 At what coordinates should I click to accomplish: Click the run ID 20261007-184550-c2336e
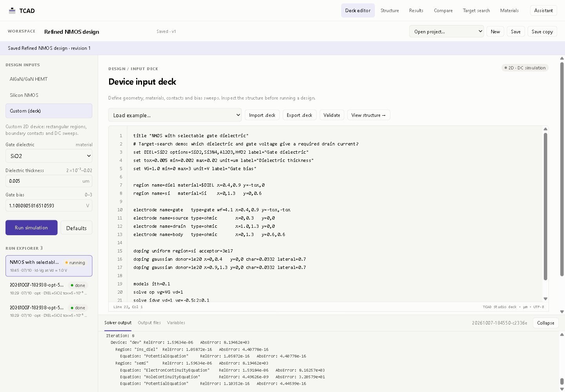(499, 323)
